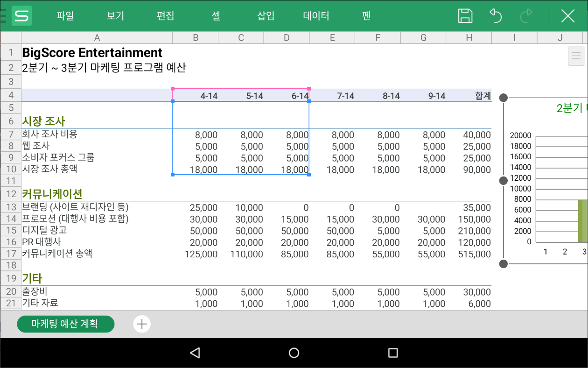The image size is (588, 368).
Task: Tap the green Polaris Office S logo
Action: coord(21,15)
